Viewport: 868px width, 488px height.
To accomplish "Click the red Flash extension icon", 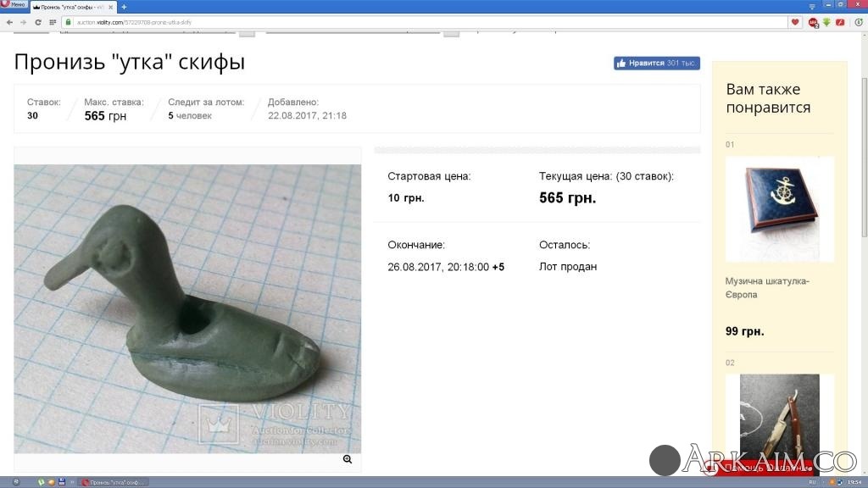I will pos(840,22).
